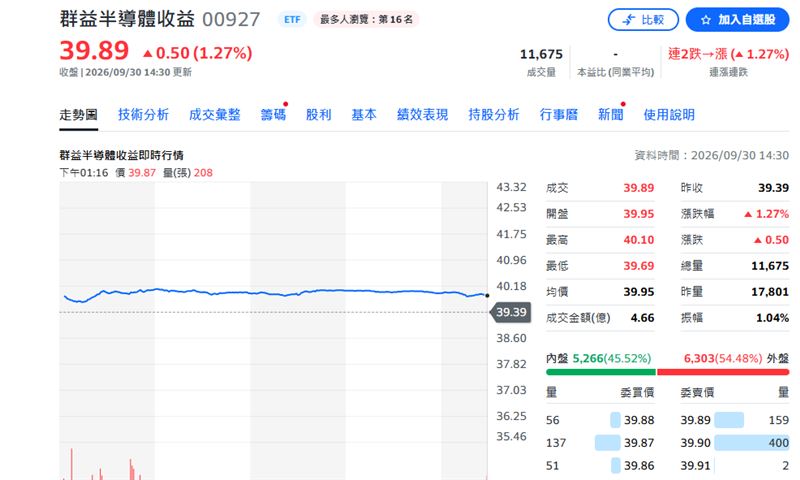Screen dimensions: 800x480
Task: Click the 成交量 figure 11,675 in header
Action: point(541,54)
